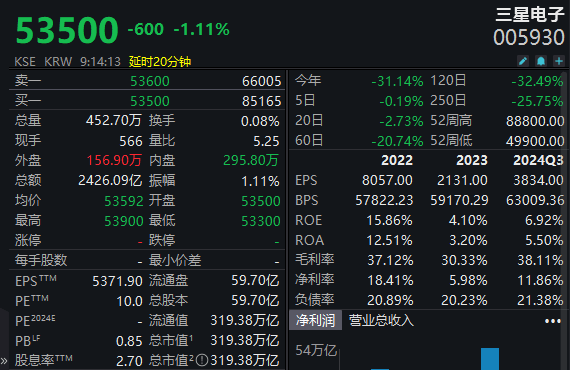Click the large 53500 current price
The width and height of the screenshot is (570, 370).
pyautogui.click(x=67, y=30)
